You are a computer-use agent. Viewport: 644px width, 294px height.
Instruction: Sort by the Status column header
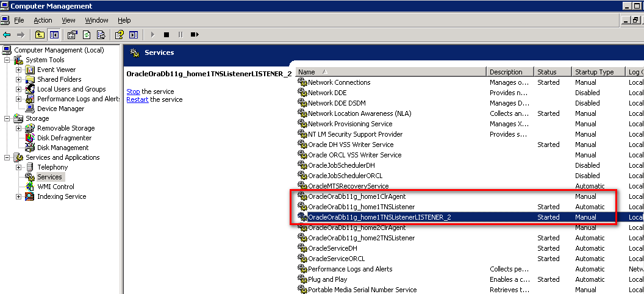(x=553, y=72)
